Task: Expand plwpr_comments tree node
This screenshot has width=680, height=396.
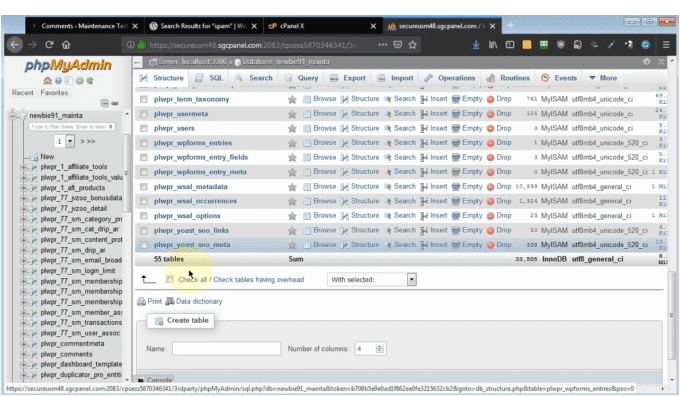Action: point(24,354)
